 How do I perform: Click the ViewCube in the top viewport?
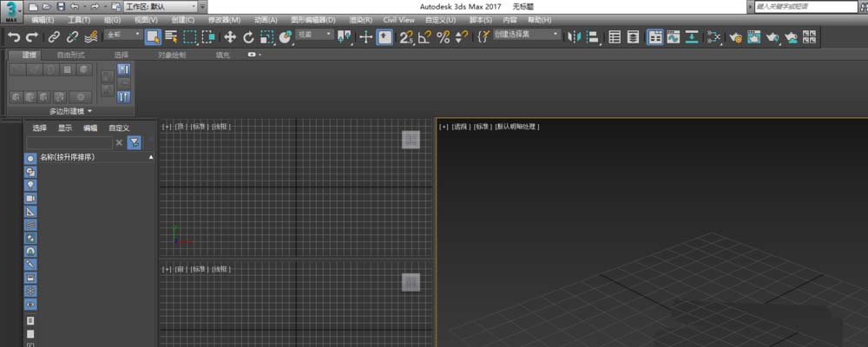(411, 141)
